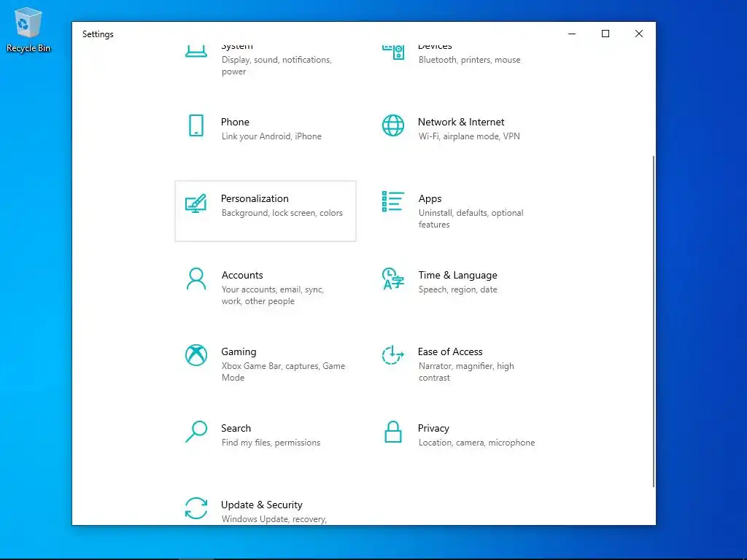Open Apps settings title
Image resolution: width=747 pixels, height=560 pixels.
[x=430, y=198]
